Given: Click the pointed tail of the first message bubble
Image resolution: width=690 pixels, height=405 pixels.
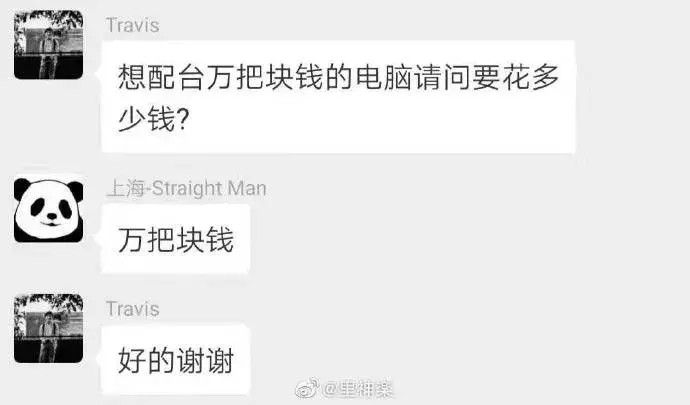Looking at the screenshot, I should pos(98,74).
